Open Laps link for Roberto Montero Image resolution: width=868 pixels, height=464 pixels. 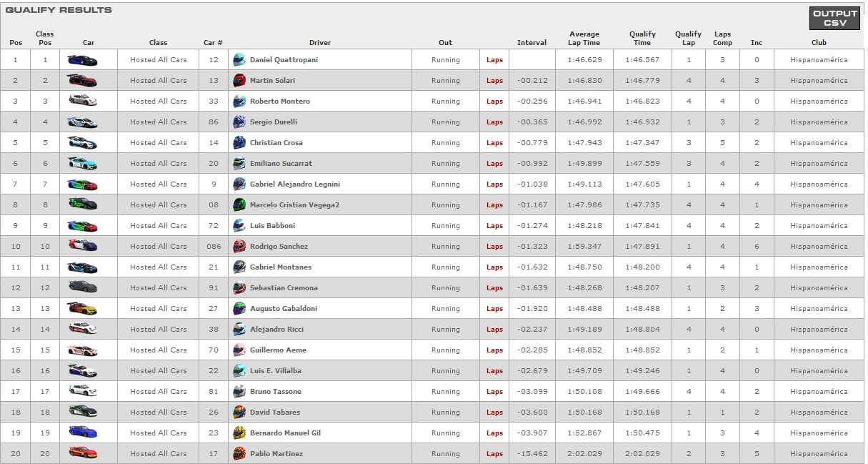tap(494, 102)
